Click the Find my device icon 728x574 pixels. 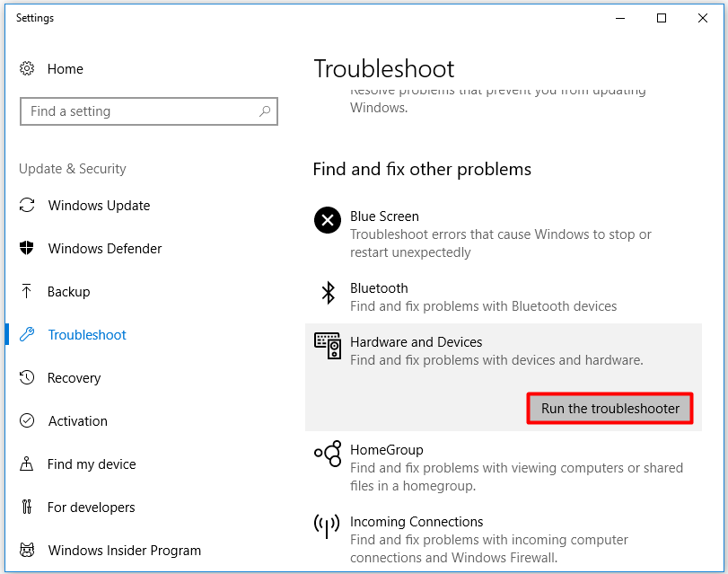tap(27, 464)
